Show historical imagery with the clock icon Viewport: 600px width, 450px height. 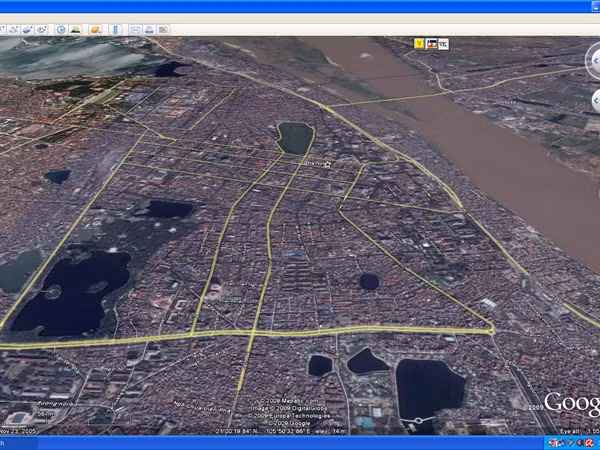point(61,29)
